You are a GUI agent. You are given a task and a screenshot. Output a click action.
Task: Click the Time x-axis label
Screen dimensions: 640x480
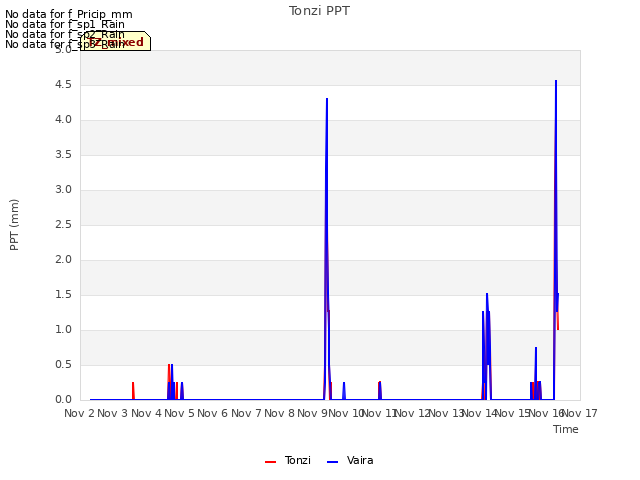click(x=566, y=429)
